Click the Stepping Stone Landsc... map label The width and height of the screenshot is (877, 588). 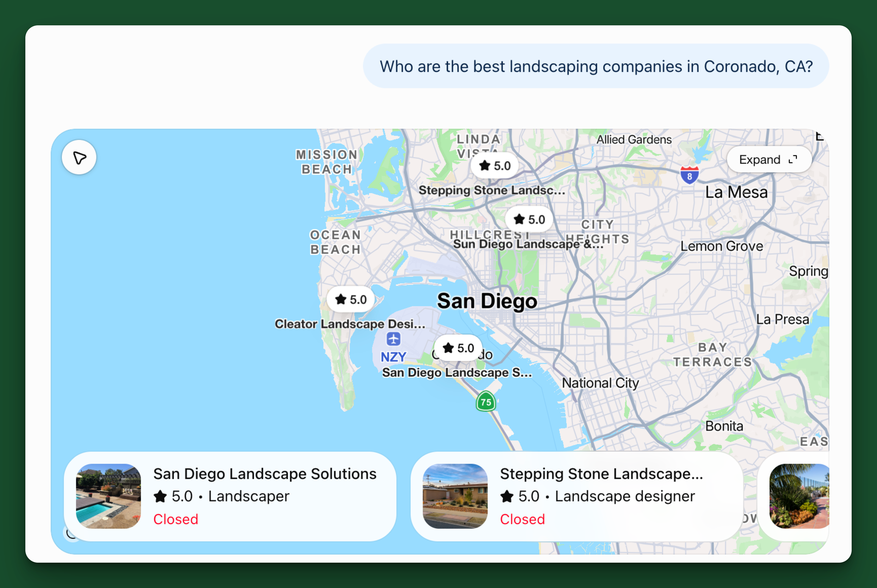(x=491, y=190)
